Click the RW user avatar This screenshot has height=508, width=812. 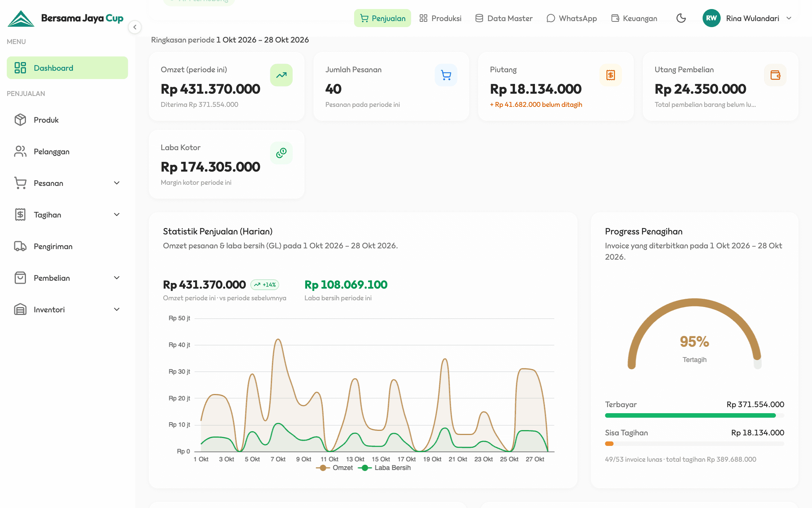click(x=711, y=18)
